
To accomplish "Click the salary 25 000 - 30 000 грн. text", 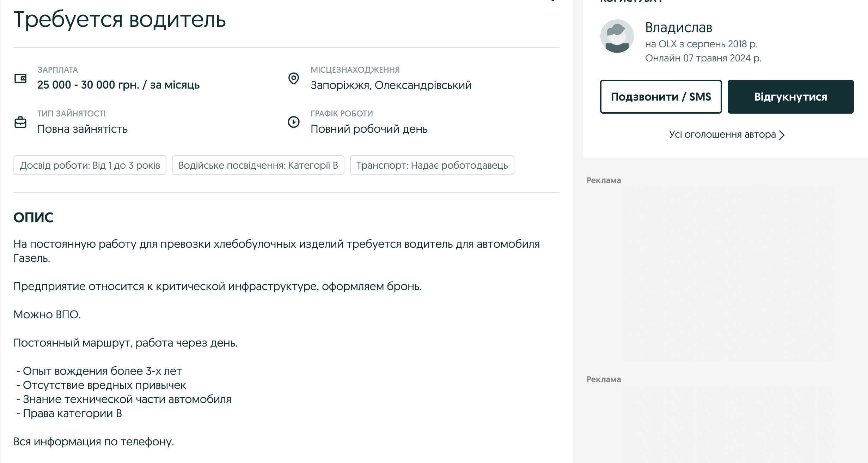I will click(118, 85).
